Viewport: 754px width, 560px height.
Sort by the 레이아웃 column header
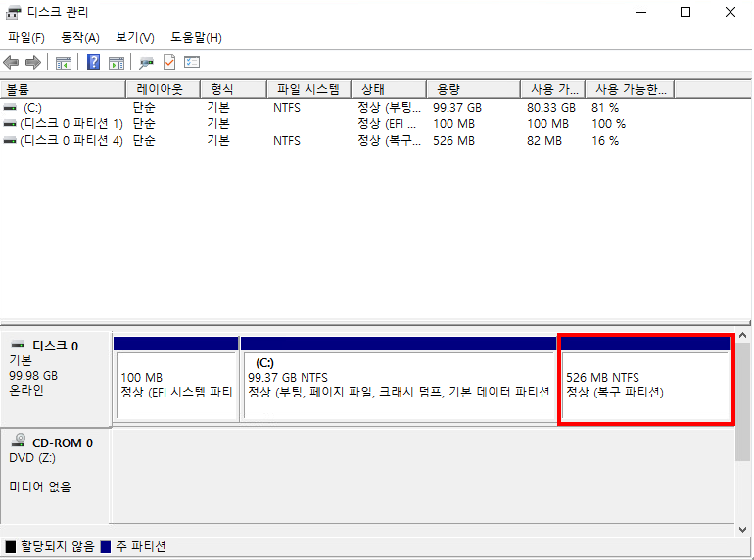(x=163, y=89)
